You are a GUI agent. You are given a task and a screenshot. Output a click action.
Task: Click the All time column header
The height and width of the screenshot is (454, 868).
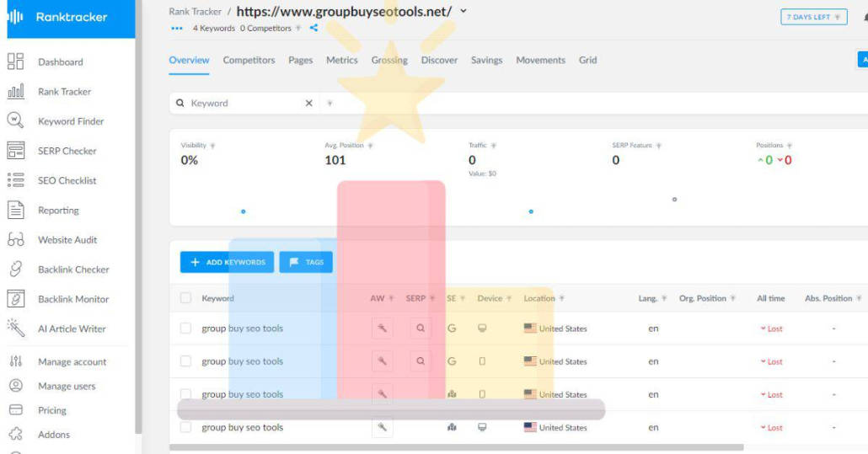[770, 298]
